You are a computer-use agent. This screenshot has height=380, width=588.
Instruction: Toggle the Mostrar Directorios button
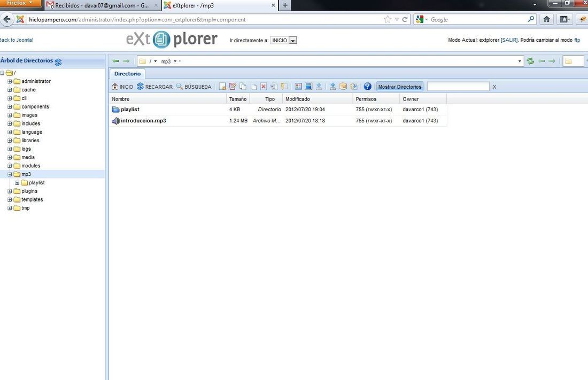400,87
